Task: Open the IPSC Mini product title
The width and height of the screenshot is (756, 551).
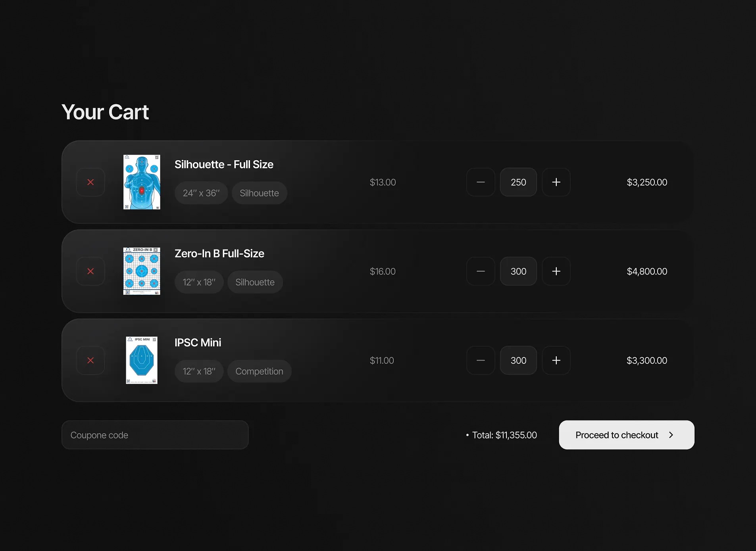Action: [198, 343]
